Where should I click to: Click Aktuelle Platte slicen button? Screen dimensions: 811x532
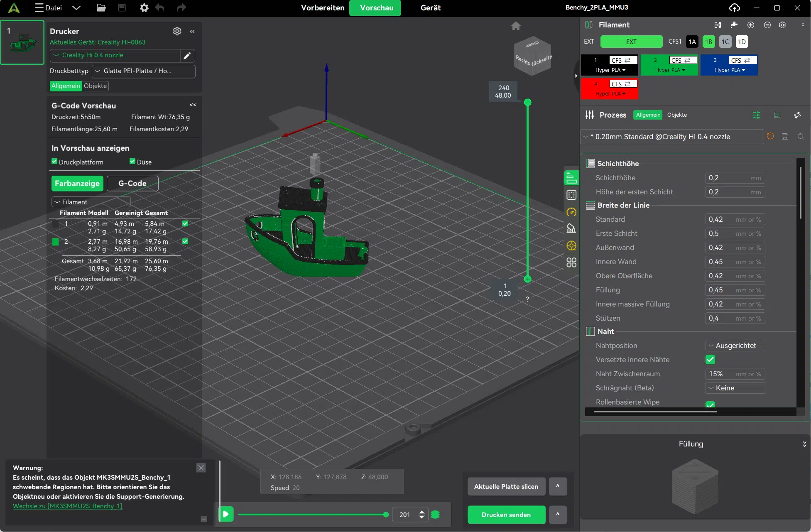tap(506, 486)
